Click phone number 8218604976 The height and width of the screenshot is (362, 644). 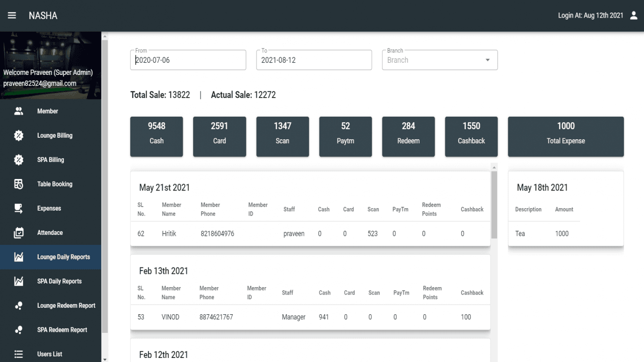click(x=217, y=234)
